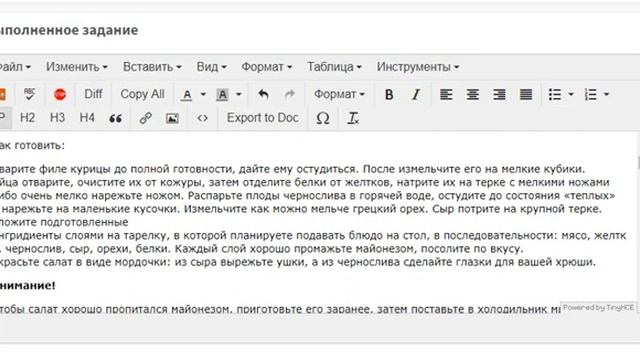Open the Вставить menu
Viewport: 640px width, 360px height.
pos(152,67)
